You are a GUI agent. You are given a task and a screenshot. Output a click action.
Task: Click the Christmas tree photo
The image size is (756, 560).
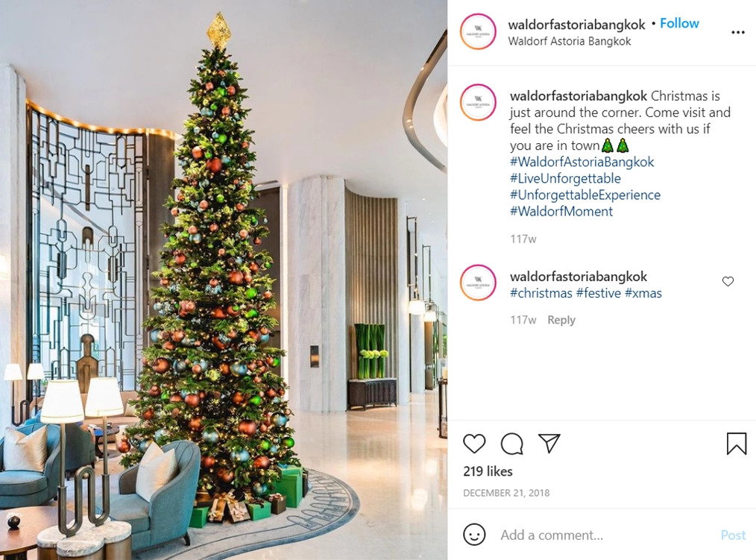click(224, 280)
